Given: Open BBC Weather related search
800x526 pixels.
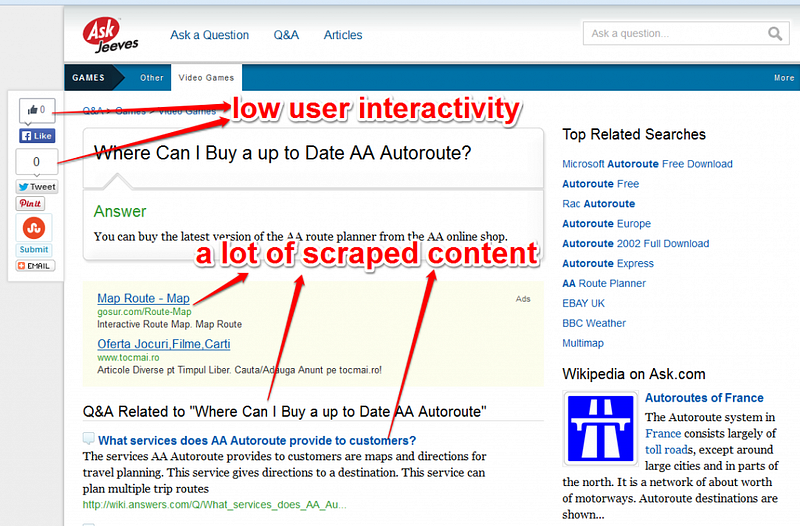Looking at the screenshot, I should point(594,323).
